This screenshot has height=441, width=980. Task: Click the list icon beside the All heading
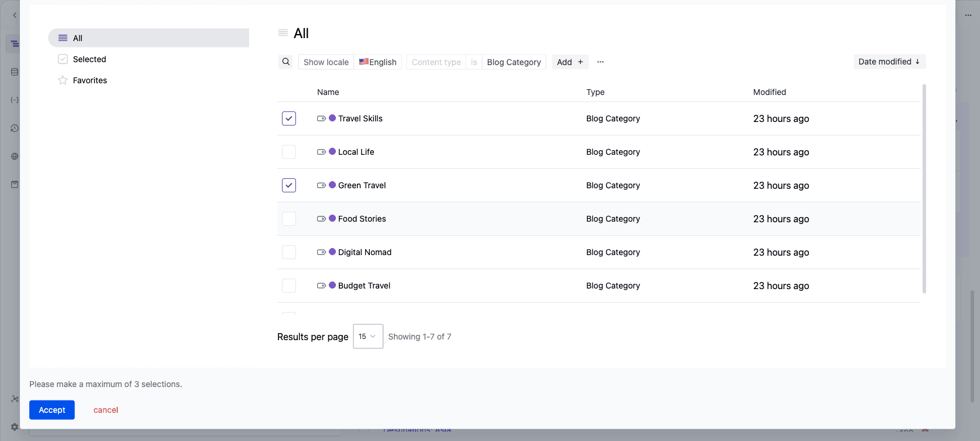tap(283, 33)
